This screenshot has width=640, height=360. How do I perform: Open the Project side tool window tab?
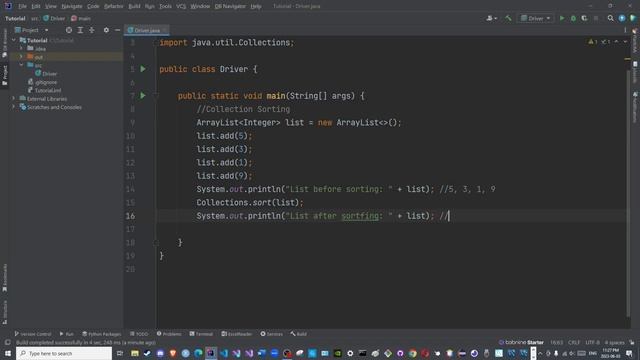point(5,75)
